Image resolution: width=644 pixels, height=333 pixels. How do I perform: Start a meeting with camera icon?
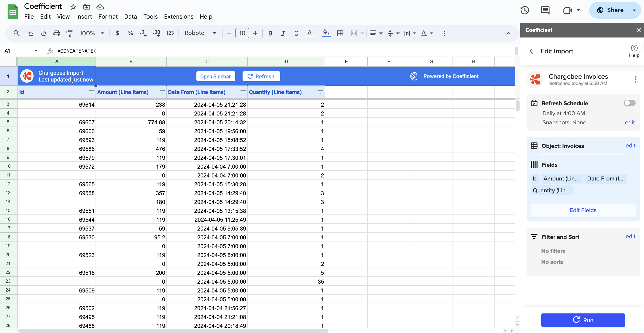[568, 10]
